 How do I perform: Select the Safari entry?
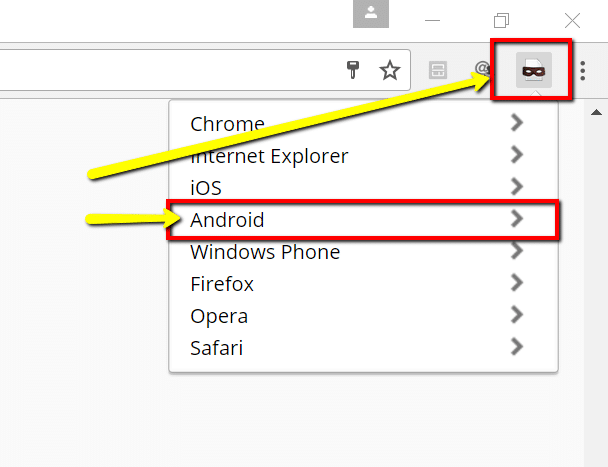click(363, 348)
